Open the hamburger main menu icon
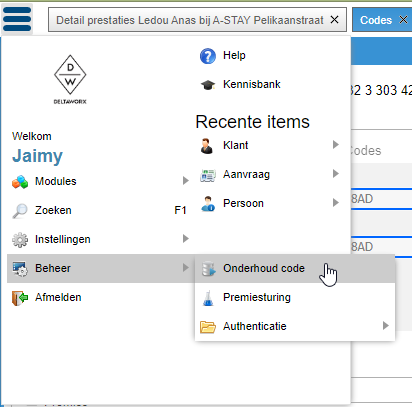Screen dimensions: 412x407 (17, 19)
